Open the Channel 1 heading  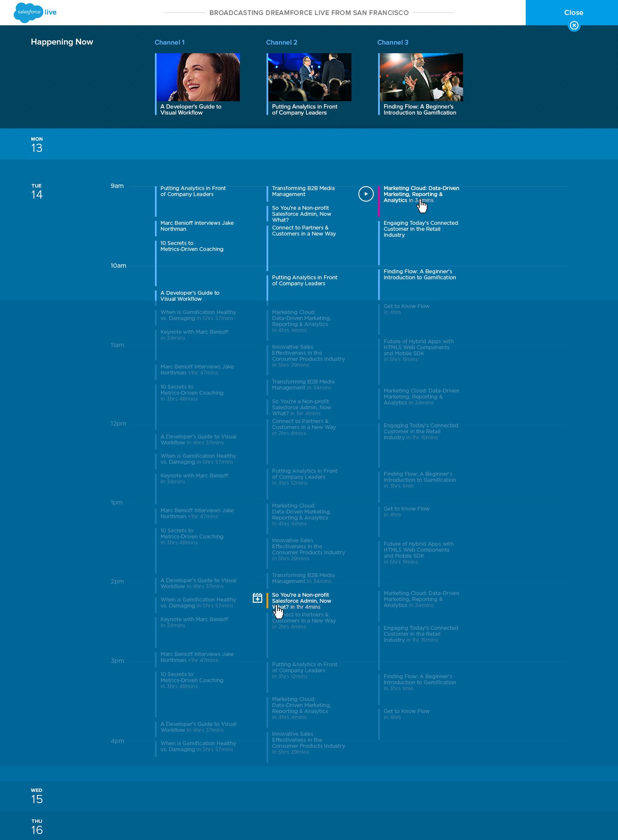click(170, 42)
